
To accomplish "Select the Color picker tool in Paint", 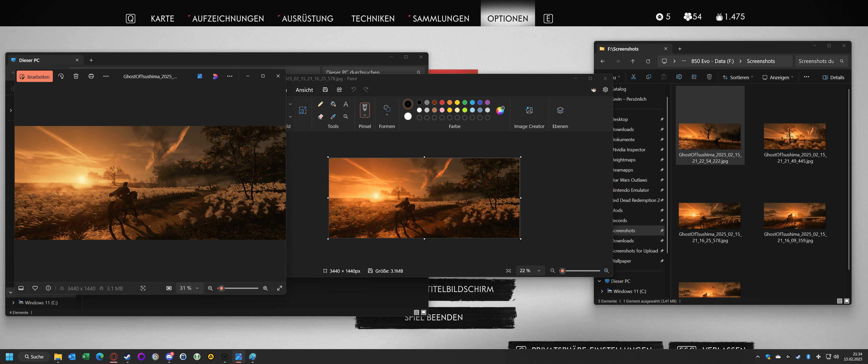I will click(333, 116).
